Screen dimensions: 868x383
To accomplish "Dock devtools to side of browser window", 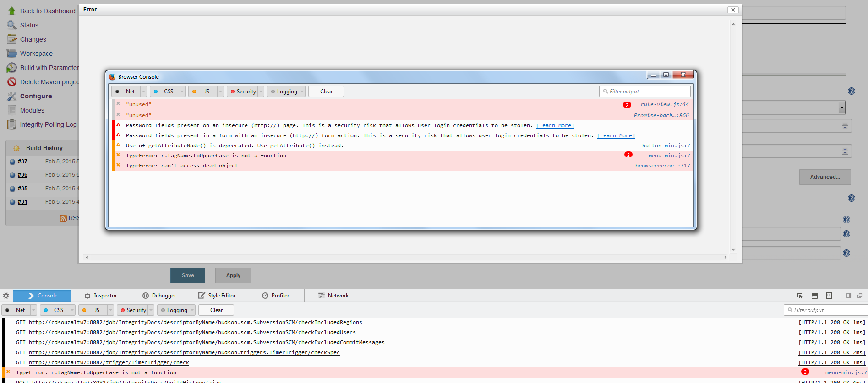I will point(848,296).
